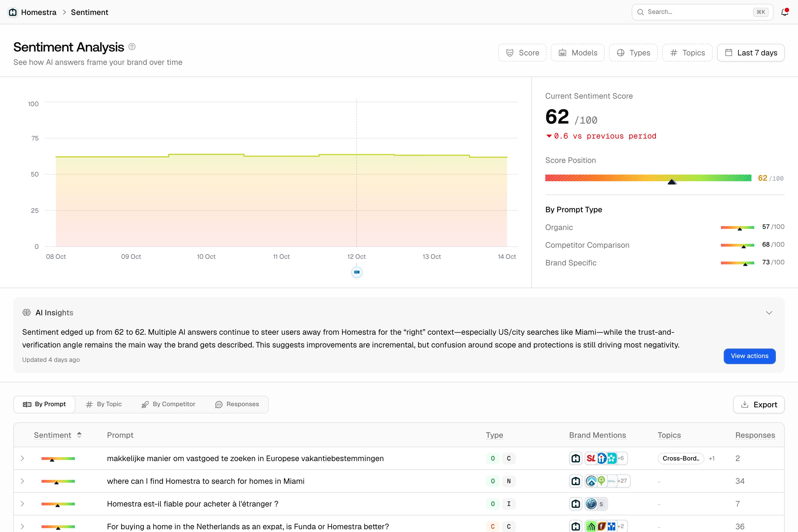Screen dimensions: 798x532
Task: Click Homestra brand icon in fiable row
Action: [x=576, y=504]
